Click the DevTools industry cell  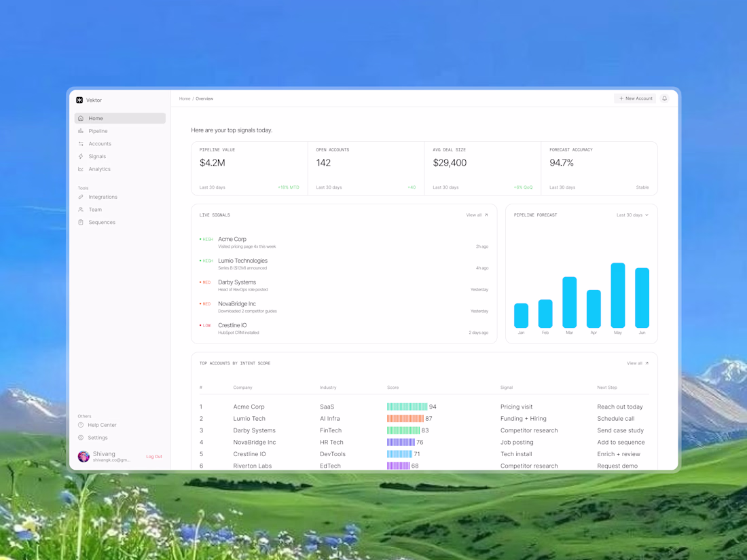(x=333, y=454)
